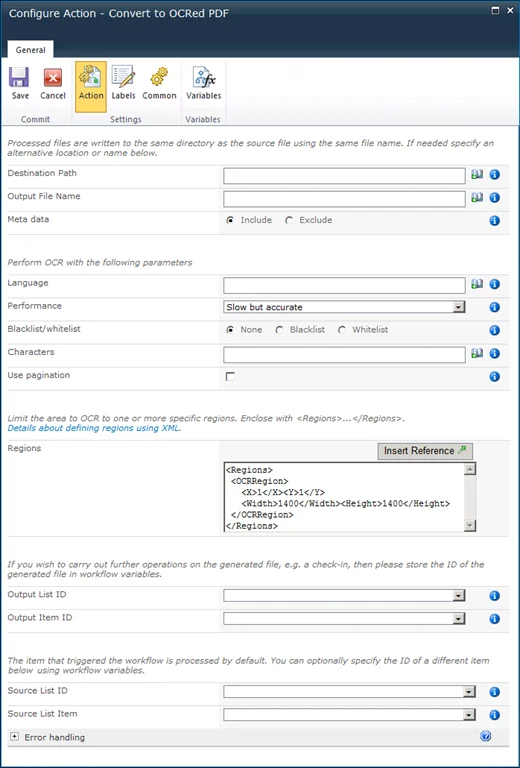This screenshot has width=520, height=768.
Task: Enable the Use pagination checkbox
Action: [x=230, y=377]
